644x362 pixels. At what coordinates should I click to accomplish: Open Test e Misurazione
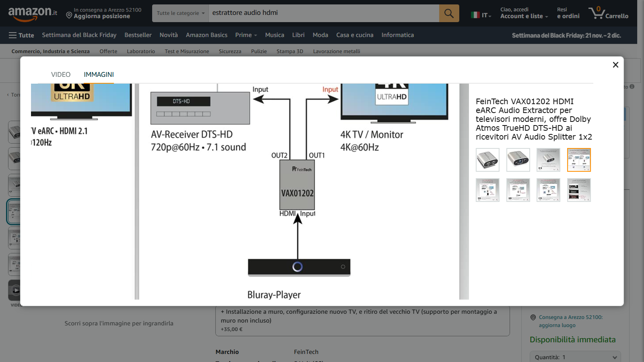tap(187, 51)
